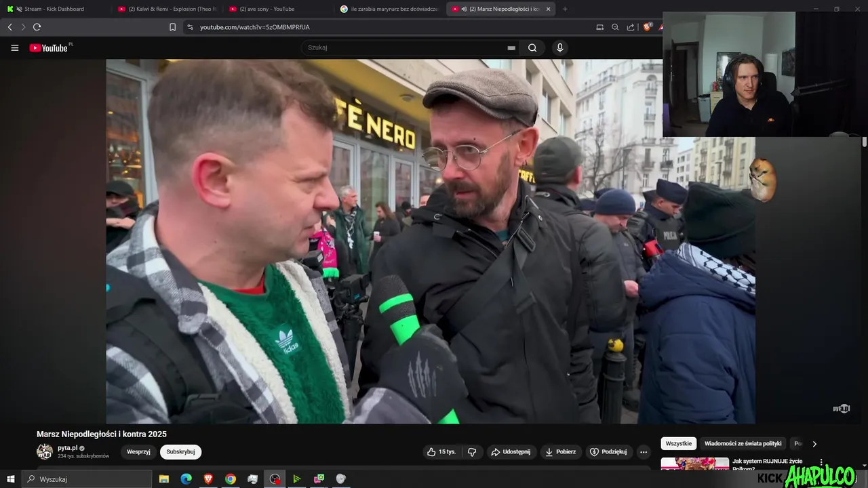Select the Wszystkie filter chip

pos(679,443)
